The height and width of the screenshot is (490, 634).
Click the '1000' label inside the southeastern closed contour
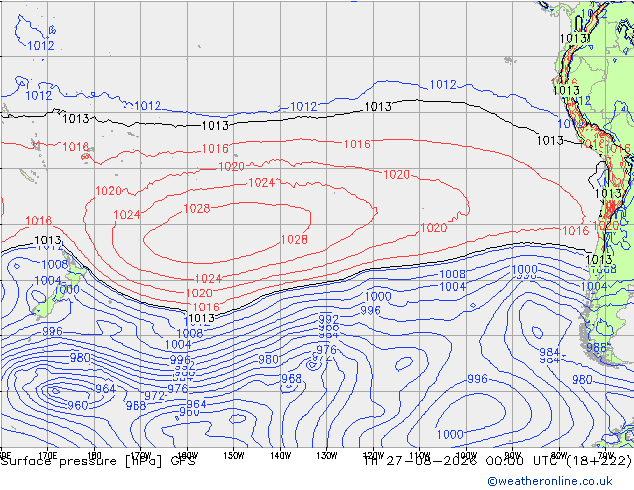(450, 435)
